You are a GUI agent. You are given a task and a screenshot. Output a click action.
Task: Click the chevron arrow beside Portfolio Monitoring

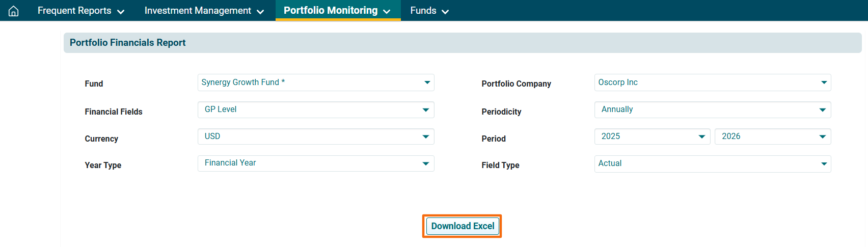click(x=387, y=12)
